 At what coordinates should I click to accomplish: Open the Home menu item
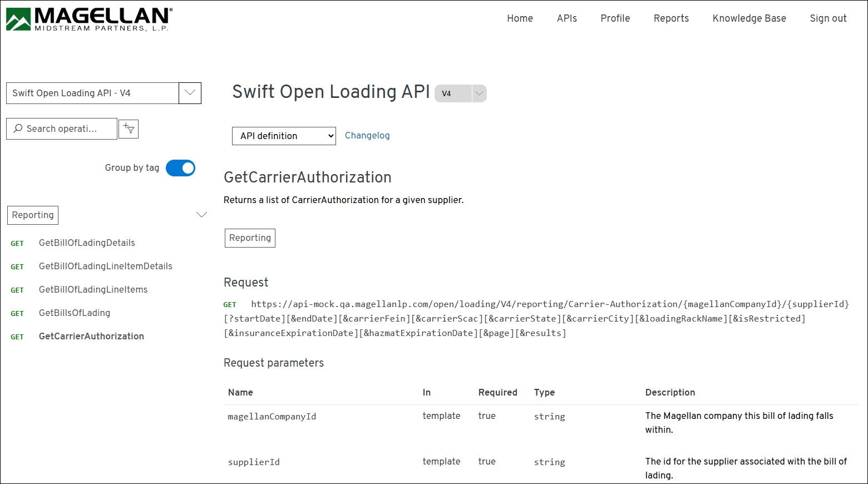coord(520,18)
